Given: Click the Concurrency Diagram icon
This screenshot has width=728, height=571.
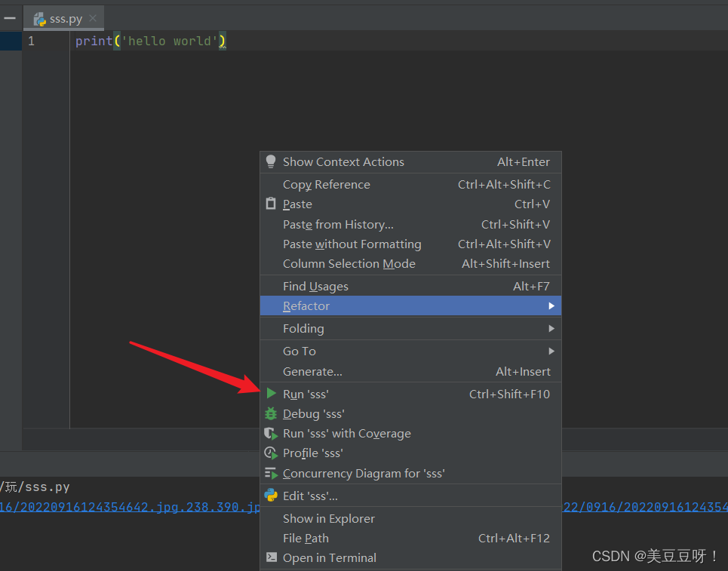Looking at the screenshot, I should 271,473.
